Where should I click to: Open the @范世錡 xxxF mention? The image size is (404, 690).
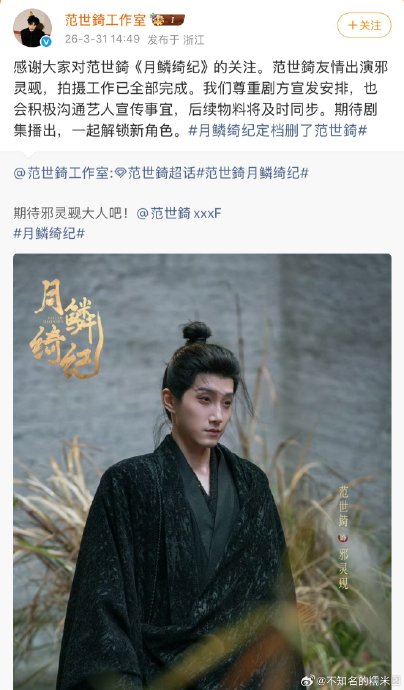click(179, 213)
